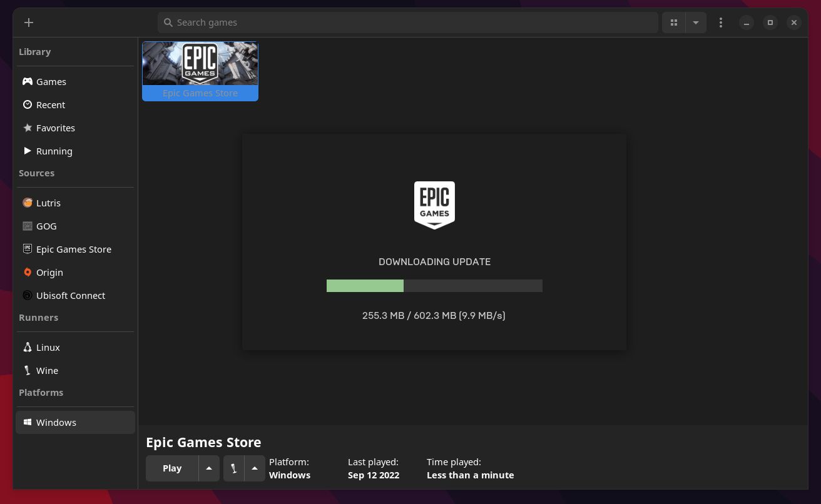Screen dimensions: 821x504
Task: Add a new game with the plus icon
Action: [29, 23]
